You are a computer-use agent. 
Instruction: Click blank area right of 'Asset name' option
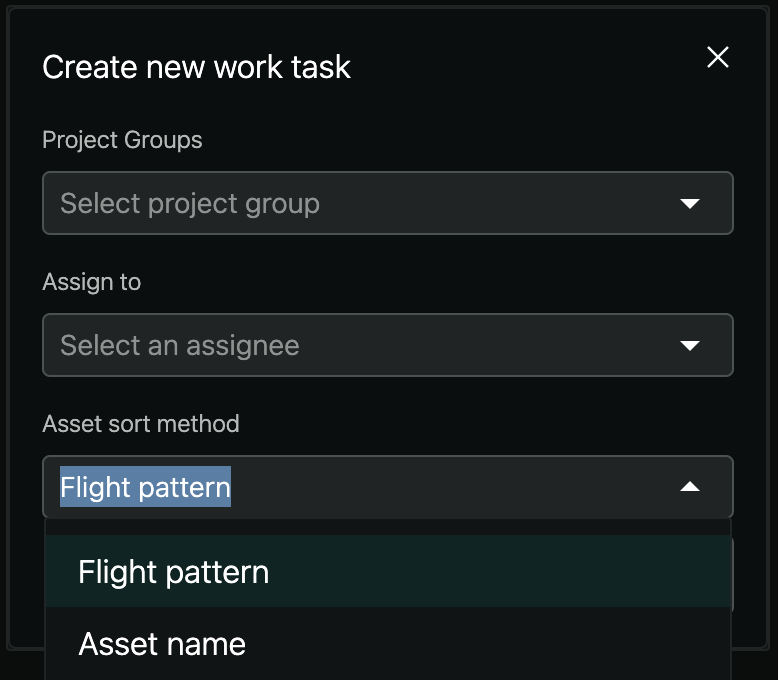click(x=500, y=644)
